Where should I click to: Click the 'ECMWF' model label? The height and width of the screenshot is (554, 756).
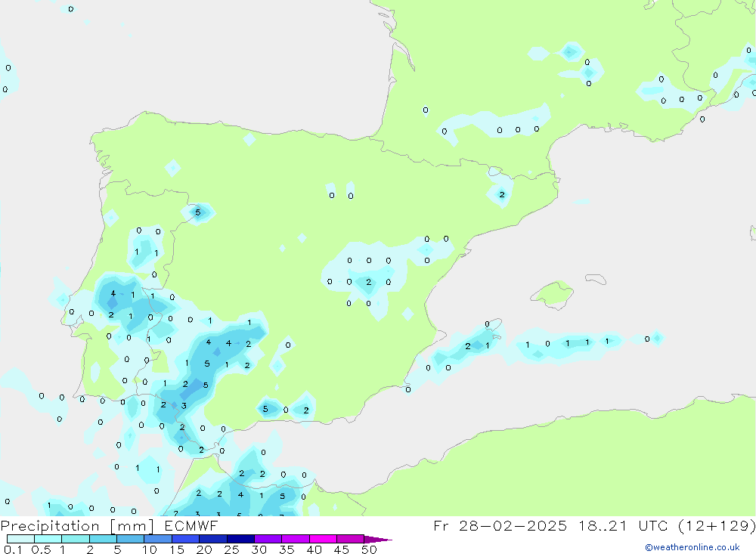(191, 526)
